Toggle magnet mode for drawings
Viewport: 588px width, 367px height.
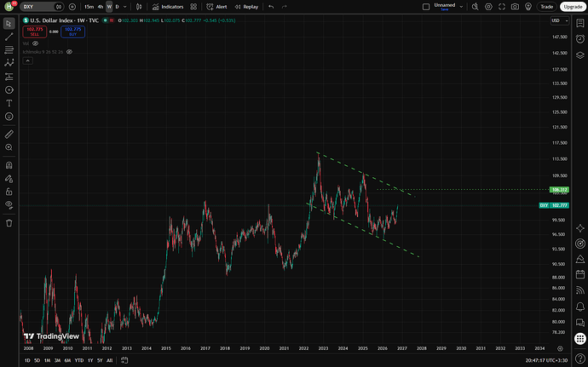click(9, 165)
